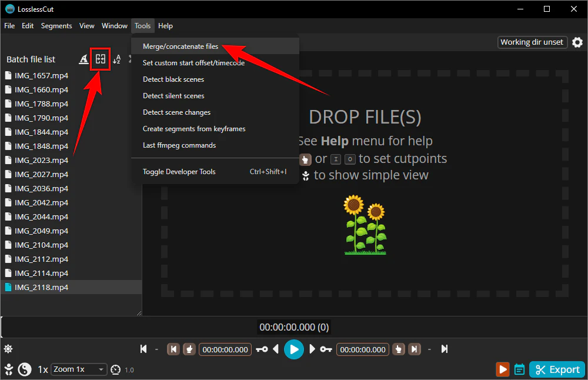The image size is (588, 380).
Task: Toggle yin-yang invert segments icon
Action: (25, 369)
